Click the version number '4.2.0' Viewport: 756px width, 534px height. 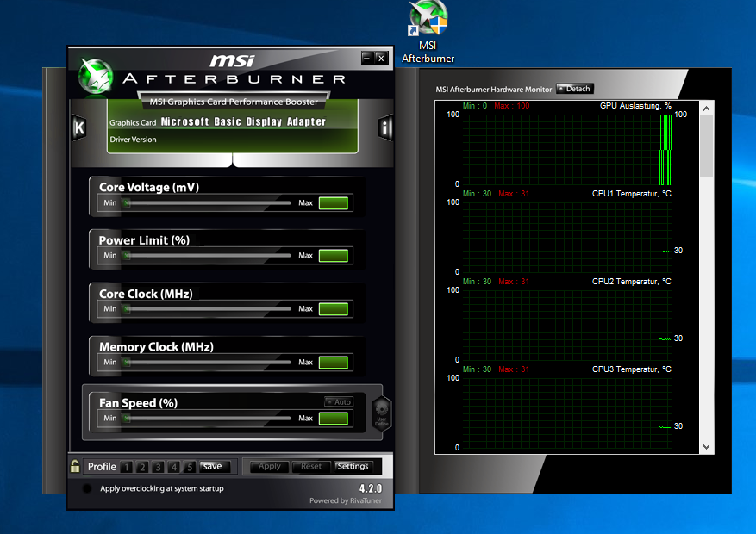[x=371, y=488]
